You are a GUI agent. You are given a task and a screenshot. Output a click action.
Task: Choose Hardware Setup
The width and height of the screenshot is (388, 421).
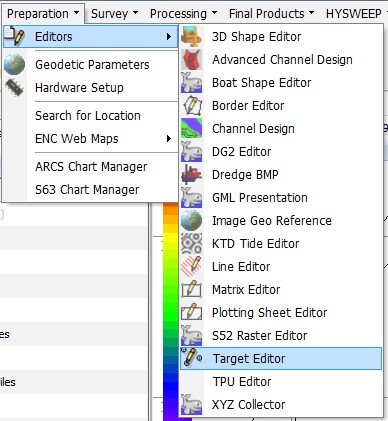pos(79,87)
